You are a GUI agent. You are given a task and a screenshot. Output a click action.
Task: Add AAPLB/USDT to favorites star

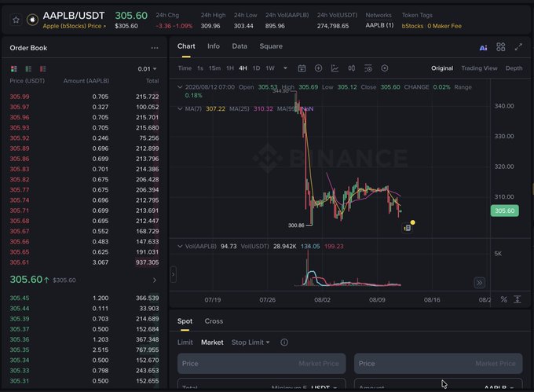coord(16,20)
